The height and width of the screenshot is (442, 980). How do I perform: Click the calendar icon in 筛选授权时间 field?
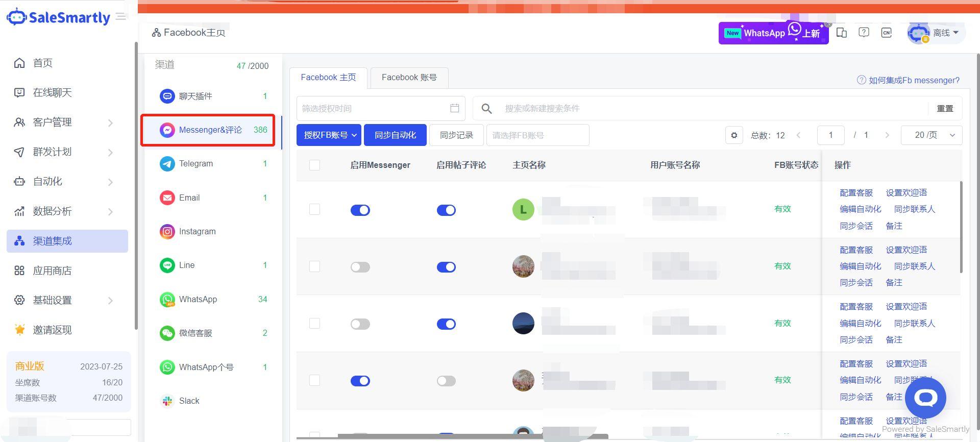455,108
